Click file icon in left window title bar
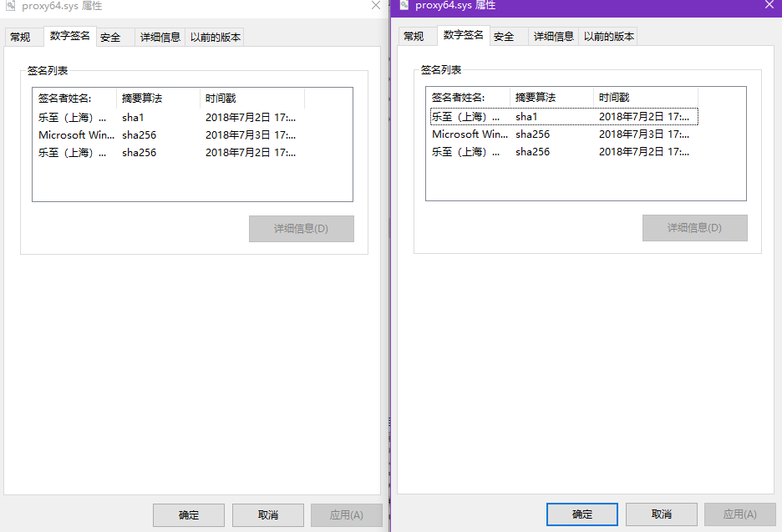782x532 pixels. (x=11, y=6)
